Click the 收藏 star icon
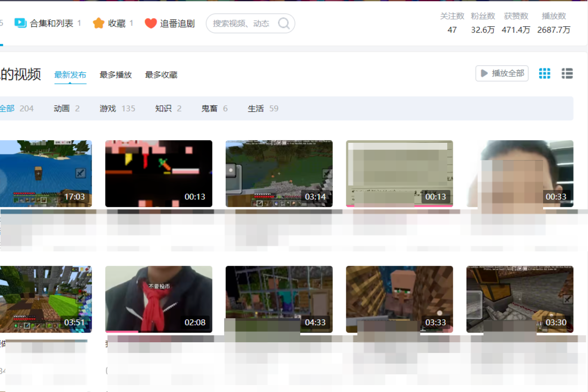588x392 pixels. [98, 23]
